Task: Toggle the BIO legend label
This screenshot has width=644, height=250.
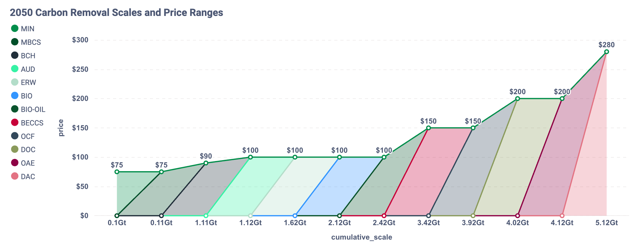Action: click(x=26, y=96)
